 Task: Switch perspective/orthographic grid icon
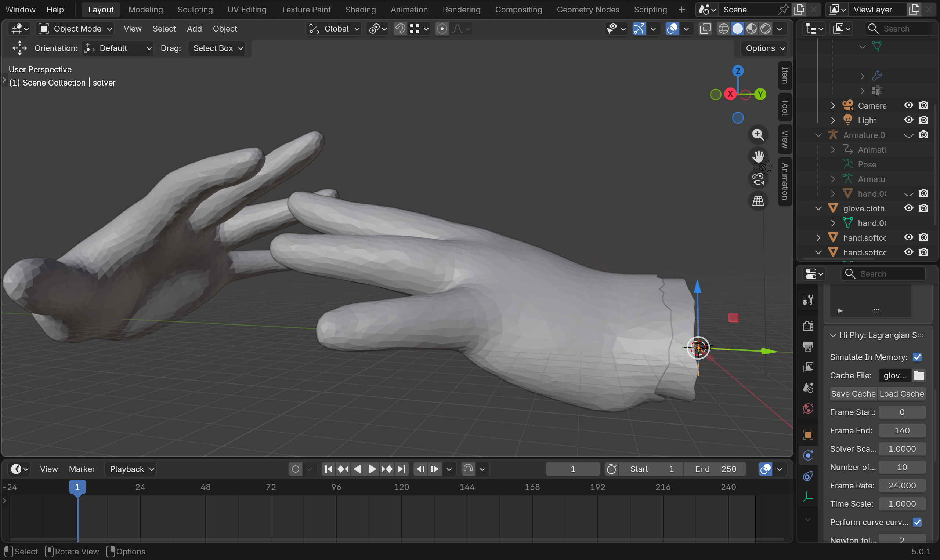click(758, 201)
